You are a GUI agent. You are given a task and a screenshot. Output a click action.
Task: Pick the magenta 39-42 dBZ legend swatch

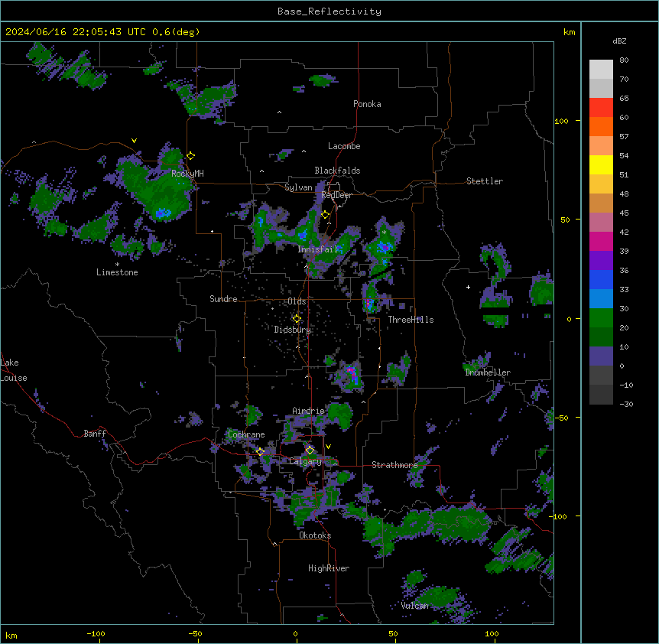point(601,242)
